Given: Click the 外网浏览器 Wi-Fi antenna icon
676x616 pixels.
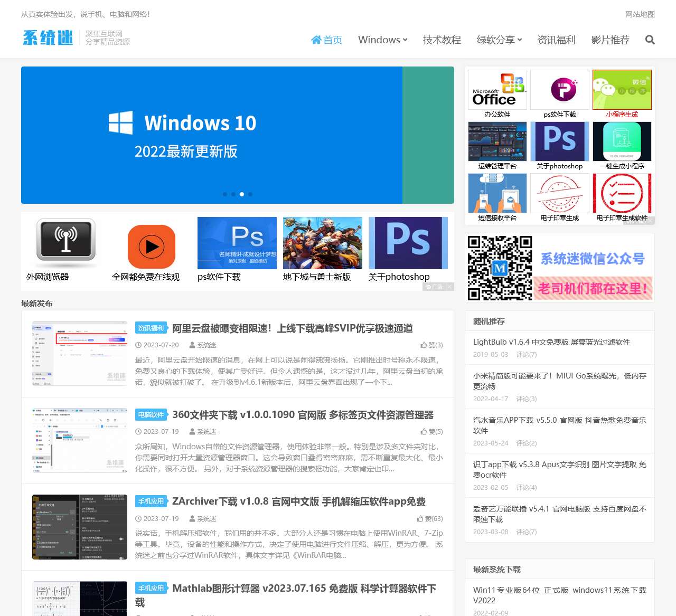Looking at the screenshot, I should click(x=66, y=241).
